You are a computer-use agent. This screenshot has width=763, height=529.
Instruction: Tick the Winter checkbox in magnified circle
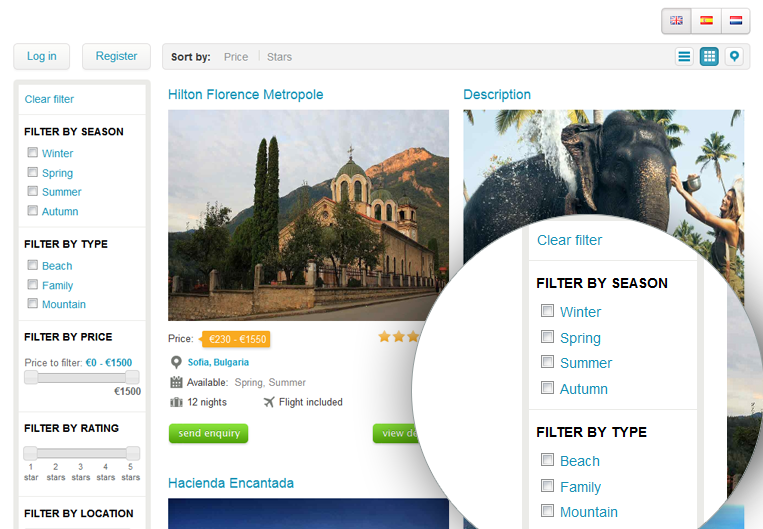point(547,310)
